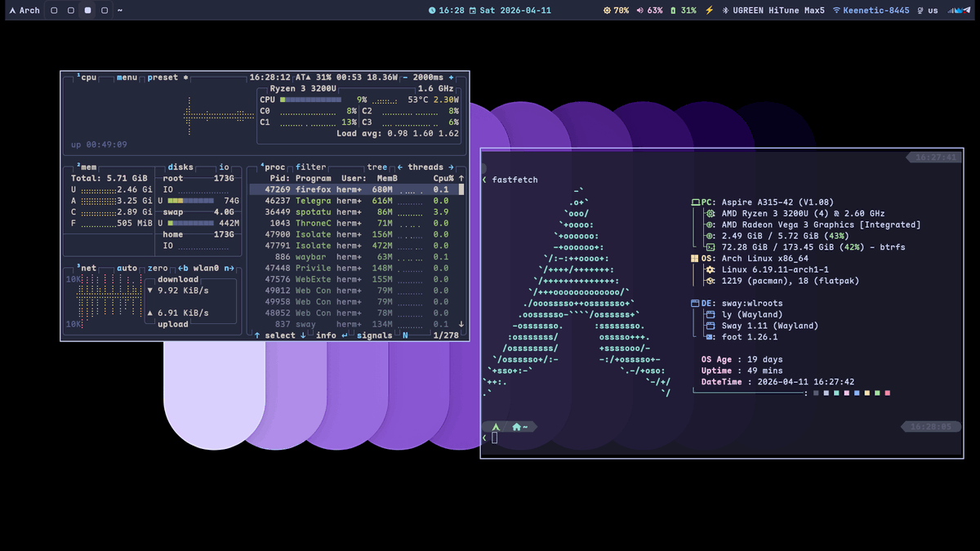The height and width of the screenshot is (551, 980).
Task: Open signals for selected process
Action: 375,335
